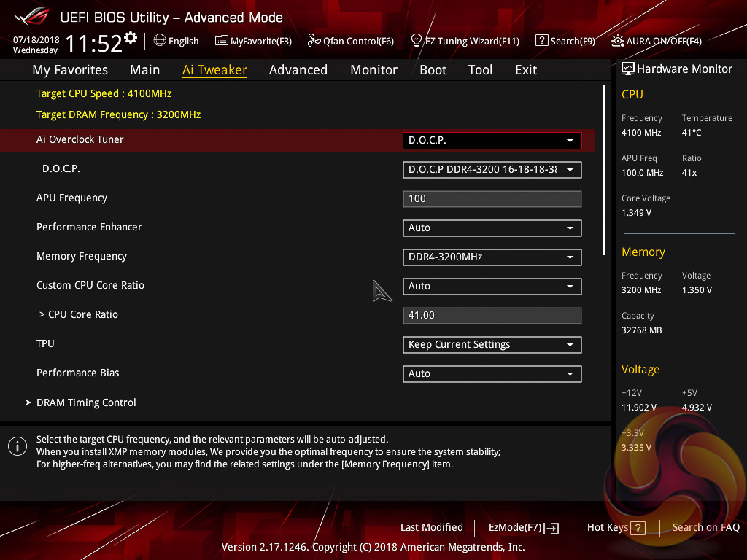Screen dimensions: 747x560
Task: Expand Memory Frequency DDR4-3200MHz dropdown
Action: tap(492, 257)
